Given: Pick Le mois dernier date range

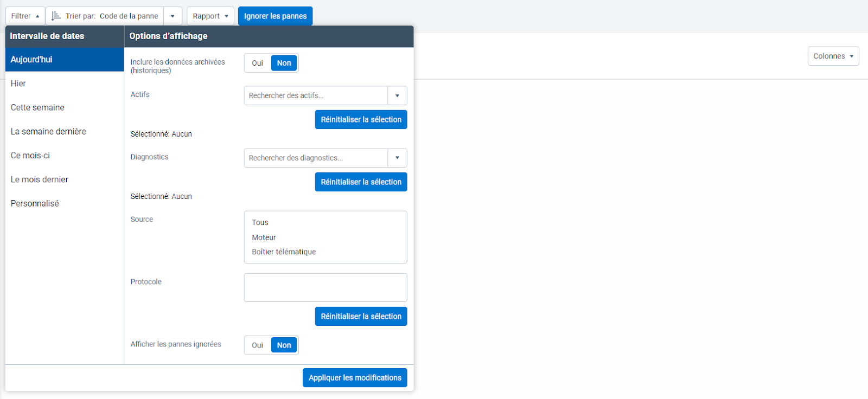Looking at the screenshot, I should click(65, 179).
